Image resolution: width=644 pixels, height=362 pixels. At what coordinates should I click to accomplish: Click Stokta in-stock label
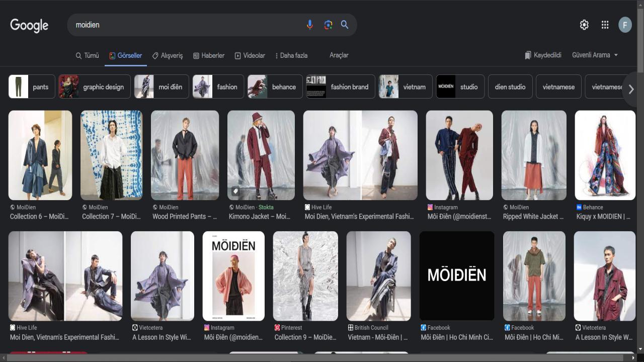266,207
